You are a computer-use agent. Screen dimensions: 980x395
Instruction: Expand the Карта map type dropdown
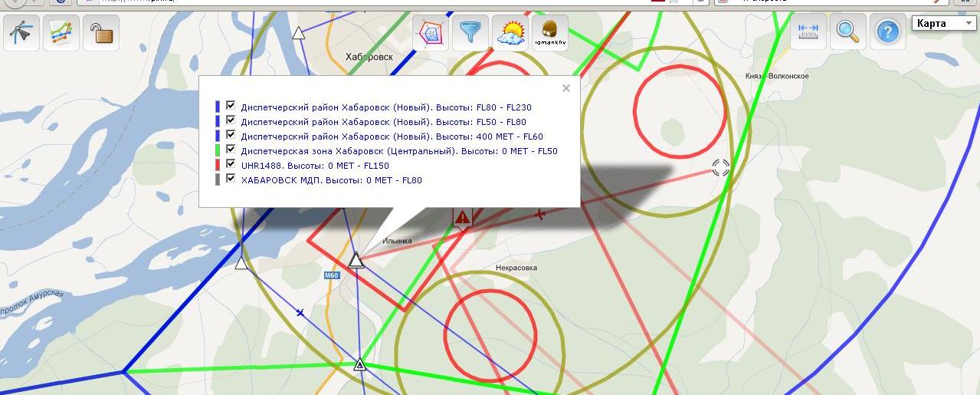click(943, 23)
